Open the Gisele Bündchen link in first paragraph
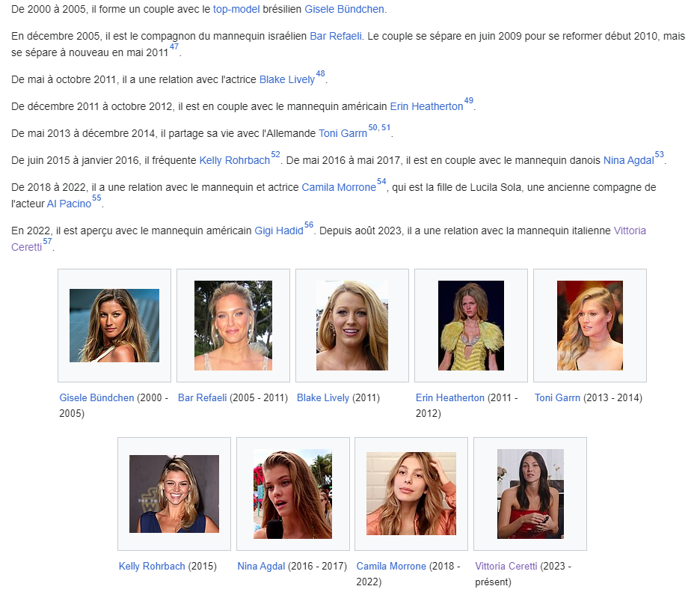This screenshot has width=700, height=601. 345,10
